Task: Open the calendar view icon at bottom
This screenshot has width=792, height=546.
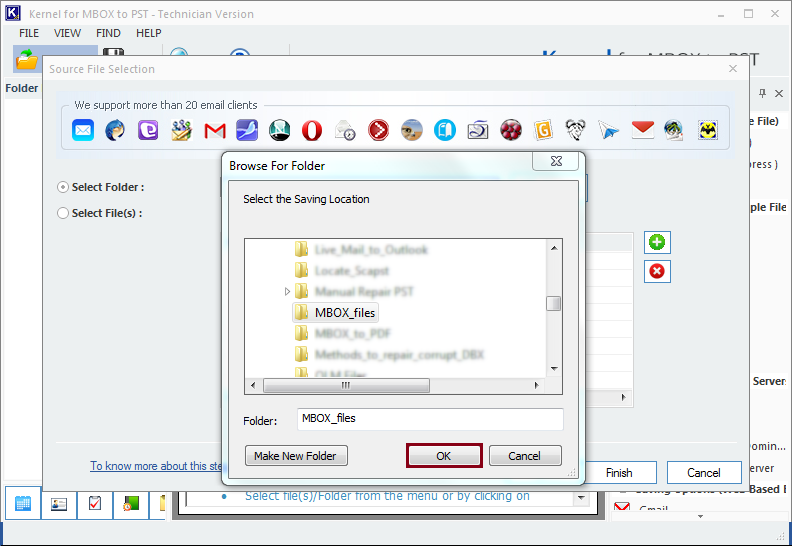Action: tap(23, 504)
